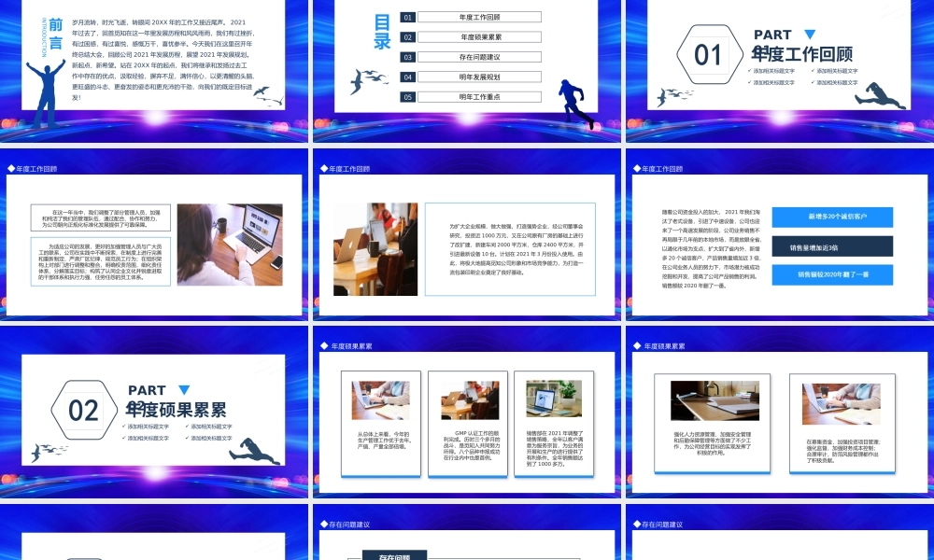Image resolution: width=934 pixels, height=560 pixels.
Task: Open the card starting 强化人力资源管理
Action: [712, 423]
